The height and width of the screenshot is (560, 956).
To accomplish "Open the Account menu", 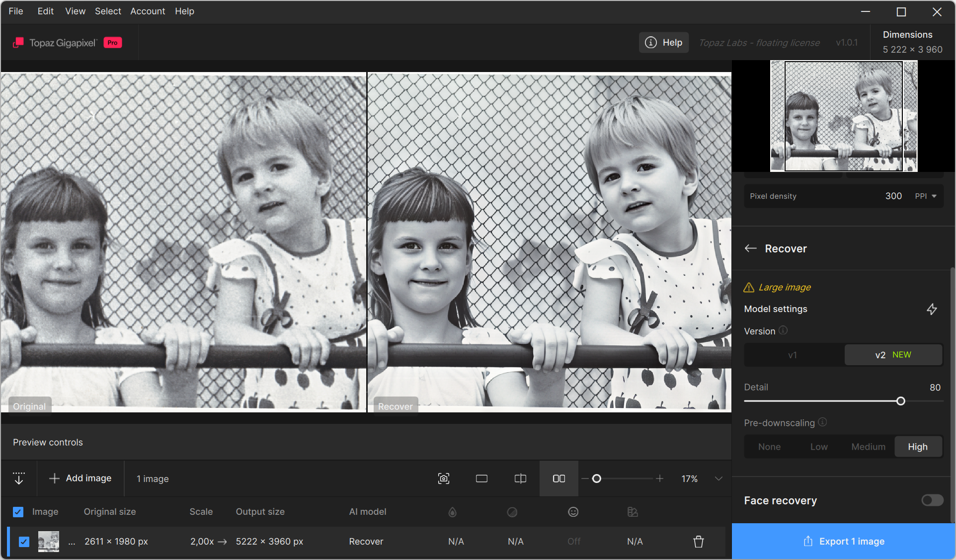I will (x=148, y=11).
